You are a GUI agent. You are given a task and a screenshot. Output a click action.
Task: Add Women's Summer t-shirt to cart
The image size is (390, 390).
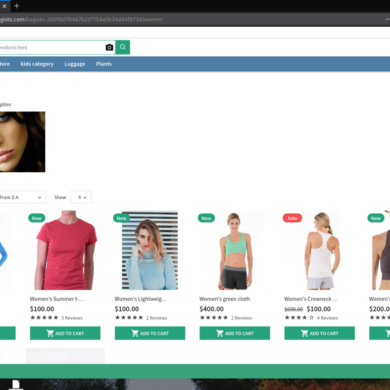pyautogui.click(x=65, y=333)
